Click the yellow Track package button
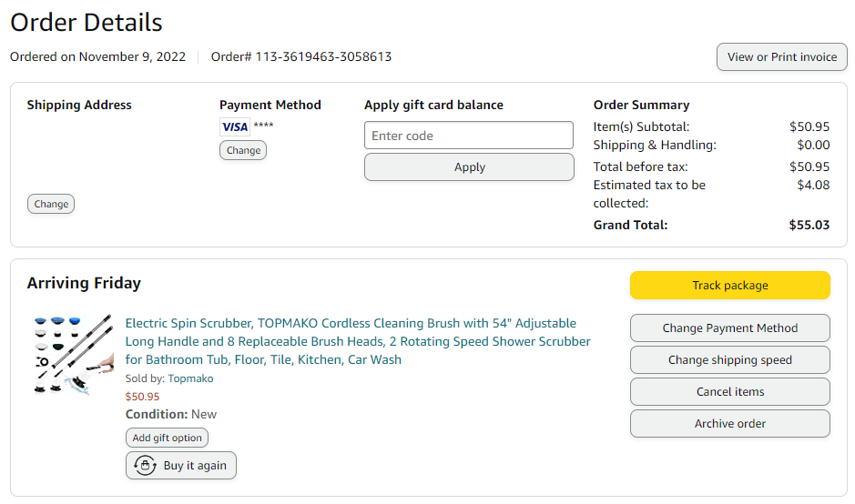This screenshot has width=855, height=504. coord(730,285)
